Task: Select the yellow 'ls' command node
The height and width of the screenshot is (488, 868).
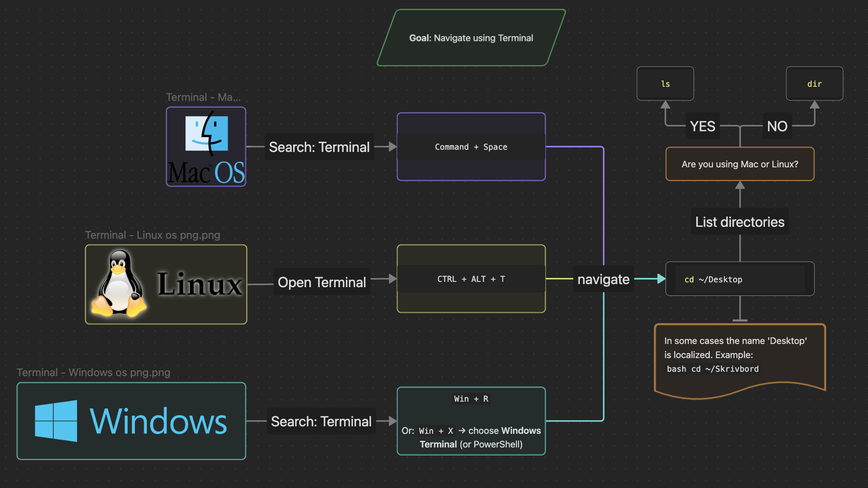Action: point(665,83)
